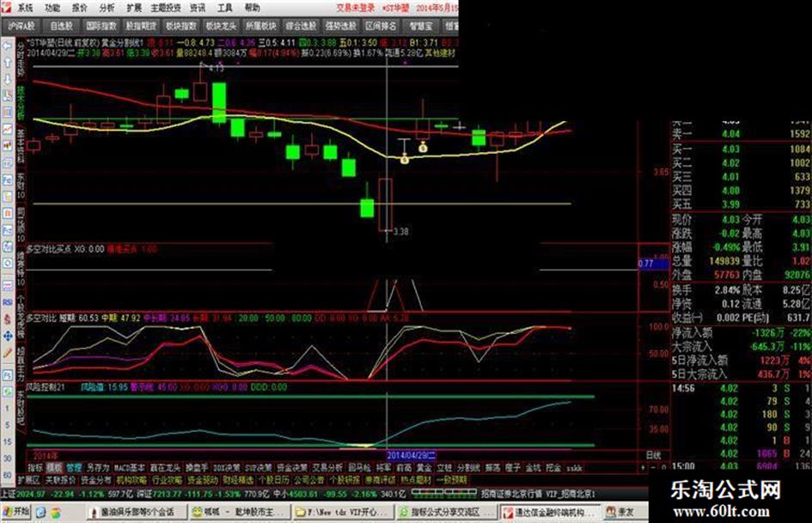The image size is (812, 523).
Task: Click the 区间排名 toolbar button
Action: [381, 26]
